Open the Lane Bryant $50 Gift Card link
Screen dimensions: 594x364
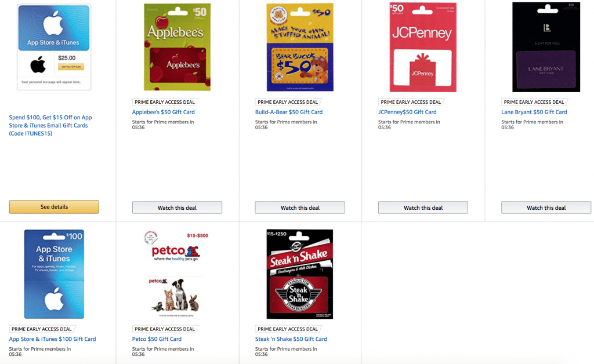(534, 112)
